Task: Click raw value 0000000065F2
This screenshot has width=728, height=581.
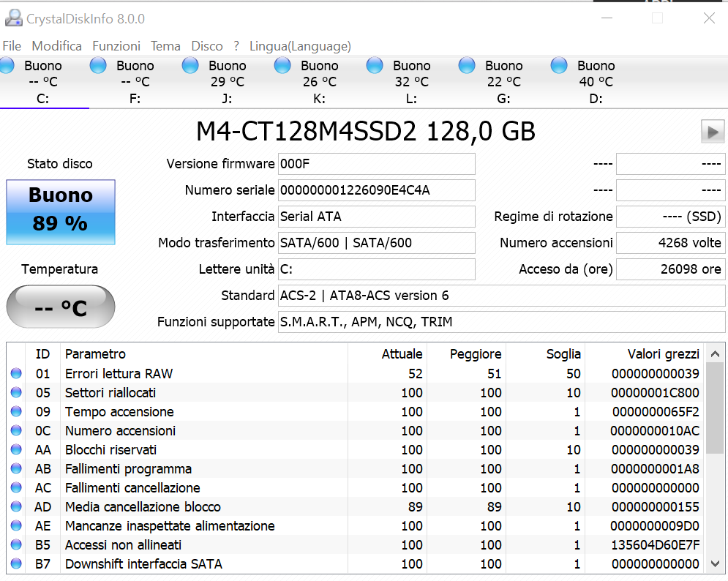Action: (x=656, y=411)
